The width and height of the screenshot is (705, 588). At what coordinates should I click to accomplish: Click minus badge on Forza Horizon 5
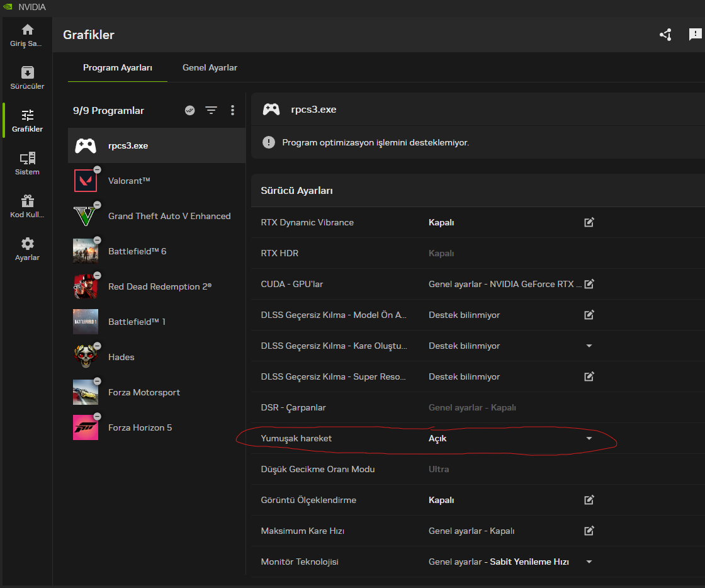pyautogui.click(x=97, y=417)
